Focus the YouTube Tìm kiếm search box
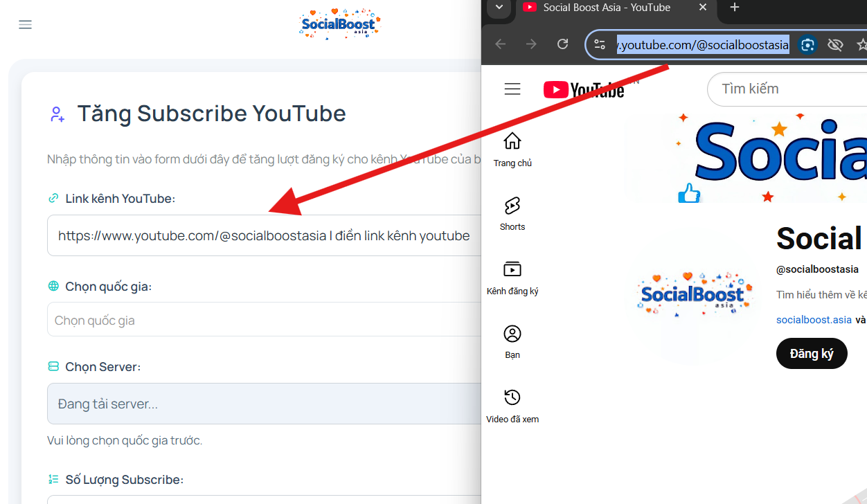867x504 pixels. click(x=787, y=89)
